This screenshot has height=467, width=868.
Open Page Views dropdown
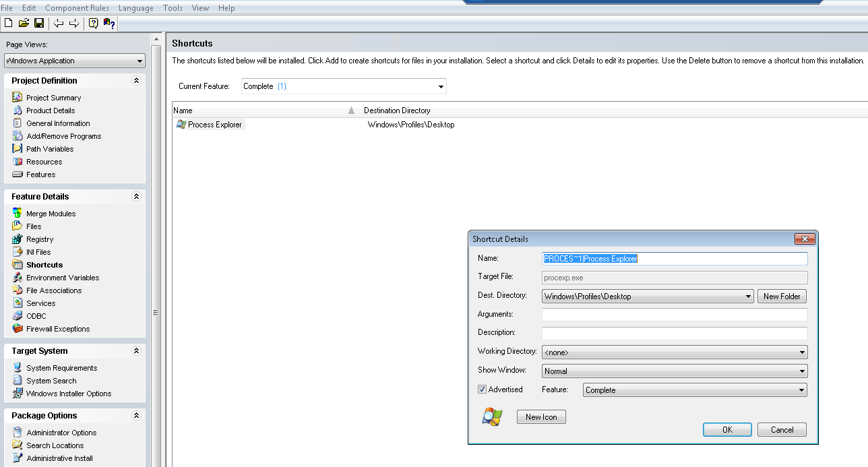75,61
